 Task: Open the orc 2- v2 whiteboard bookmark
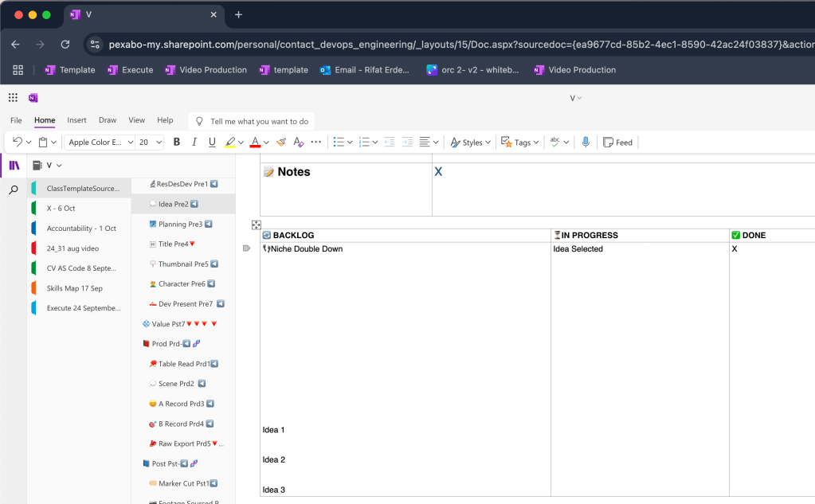pyautogui.click(x=473, y=69)
